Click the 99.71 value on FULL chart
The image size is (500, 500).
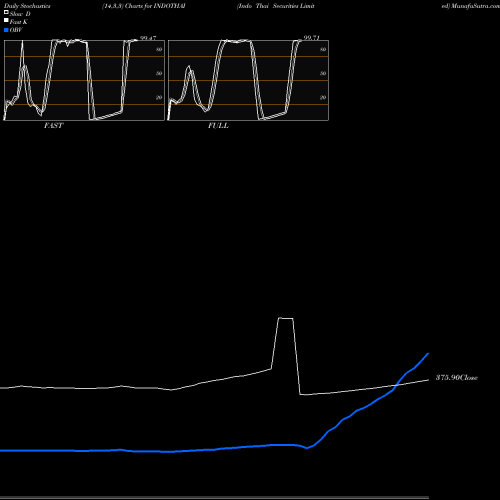[312, 38]
